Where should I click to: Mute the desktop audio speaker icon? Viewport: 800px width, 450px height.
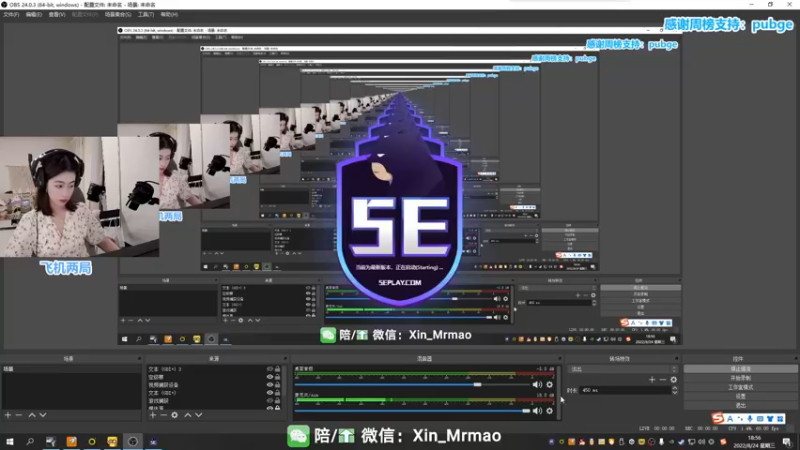point(537,385)
